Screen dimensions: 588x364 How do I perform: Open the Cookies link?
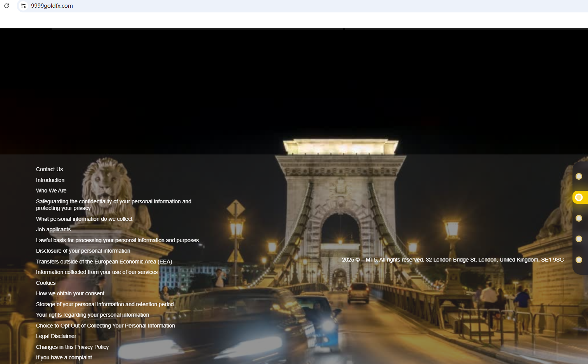pos(46,283)
